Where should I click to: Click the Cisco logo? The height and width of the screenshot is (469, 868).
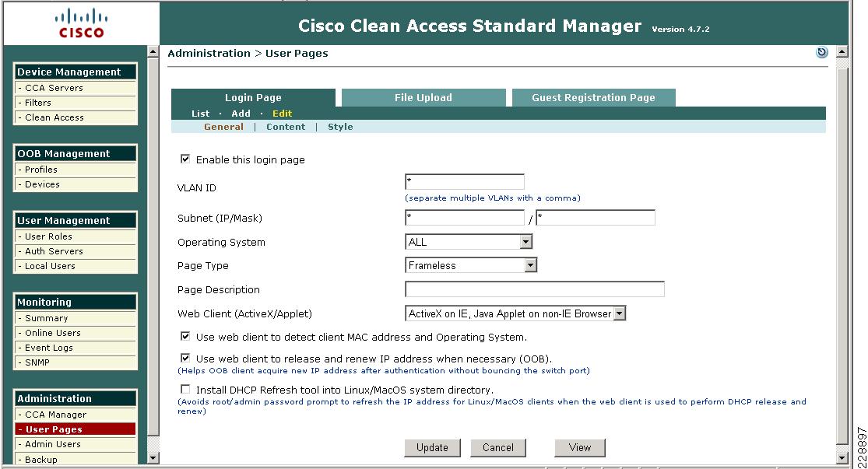coord(82,23)
